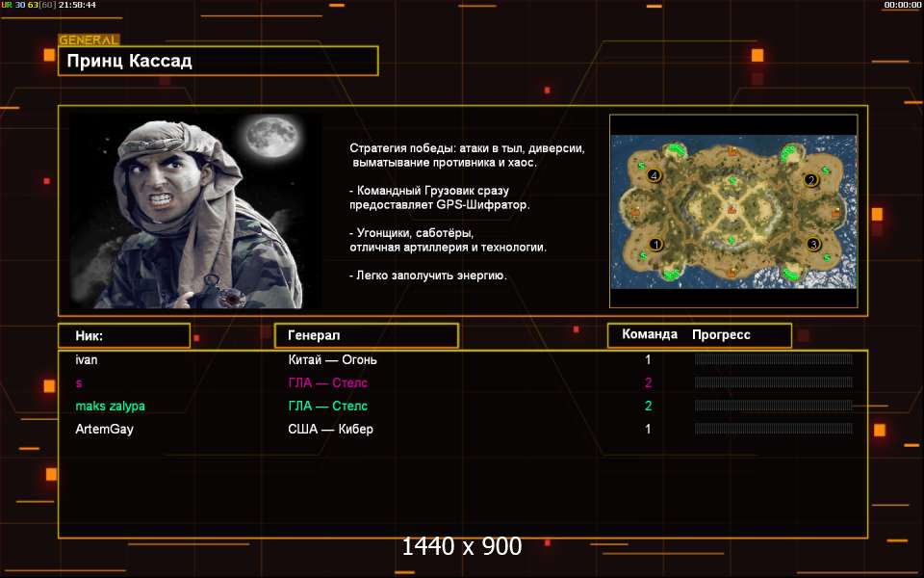This screenshot has width=924, height=578.
Task: Click the island map preview thumbnail
Action: pos(732,212)
